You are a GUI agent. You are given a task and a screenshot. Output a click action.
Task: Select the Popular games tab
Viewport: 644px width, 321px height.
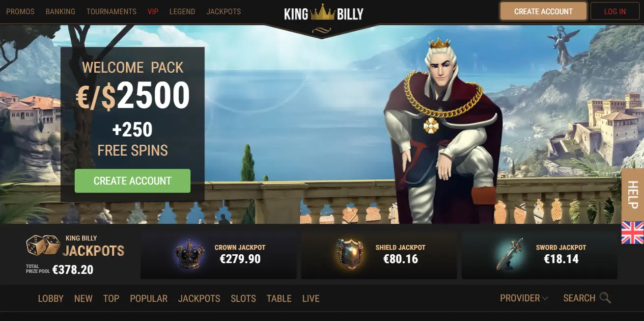[x=149, y=298]
